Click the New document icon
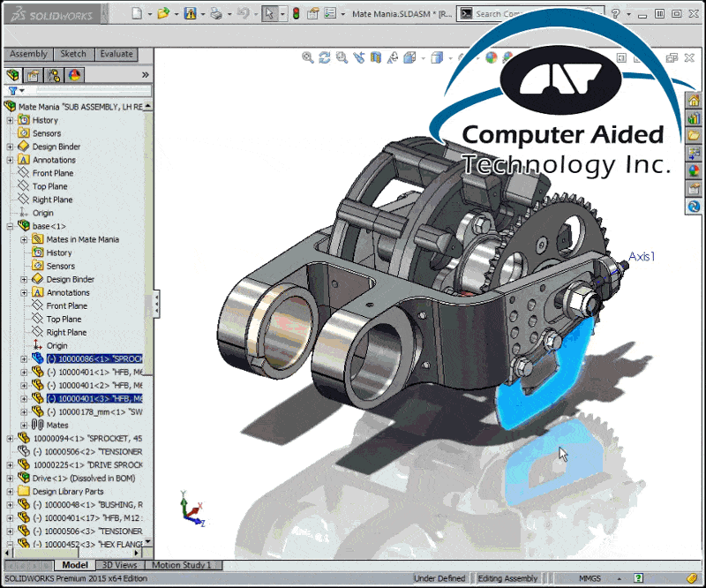The width and height of the screenshot is (706, 588). pos(138,13)
